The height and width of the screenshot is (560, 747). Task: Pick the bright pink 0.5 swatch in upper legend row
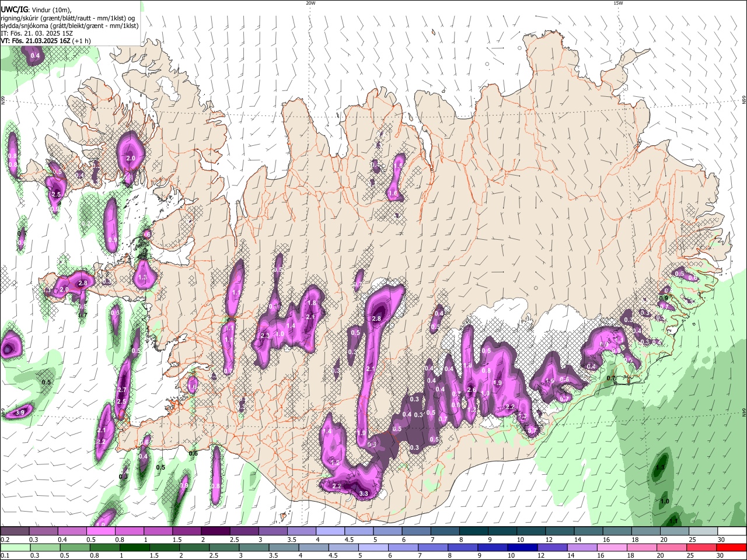pos(100,531)
